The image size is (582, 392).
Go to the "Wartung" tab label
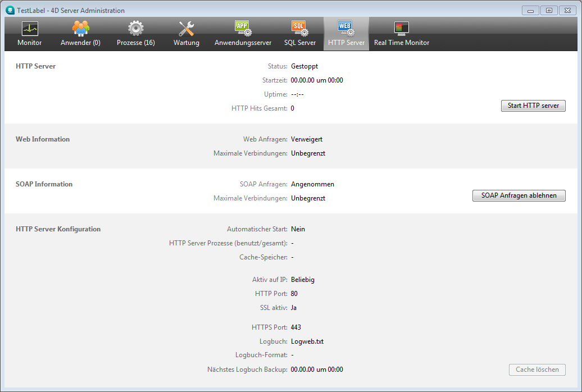(186, 43)
